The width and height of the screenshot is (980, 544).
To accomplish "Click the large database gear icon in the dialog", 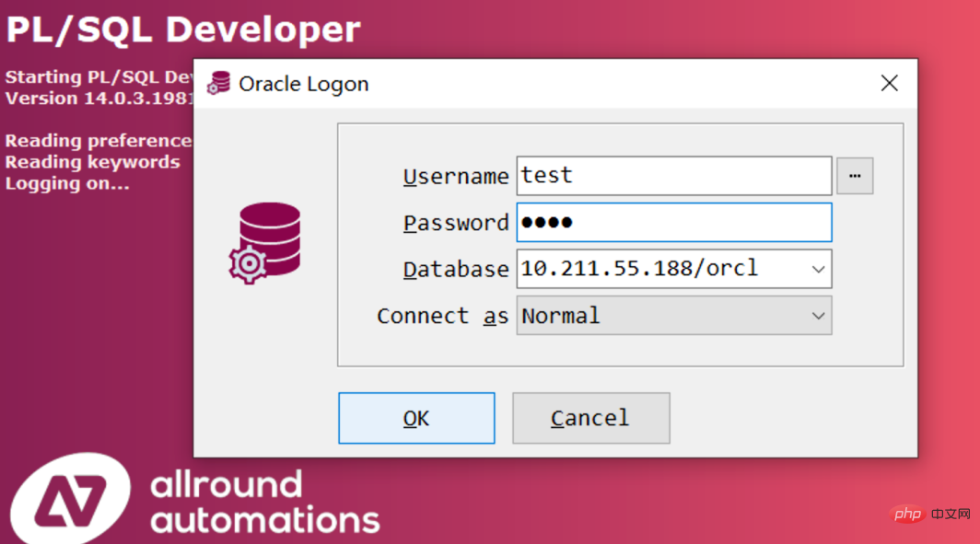I will point(265,242).
